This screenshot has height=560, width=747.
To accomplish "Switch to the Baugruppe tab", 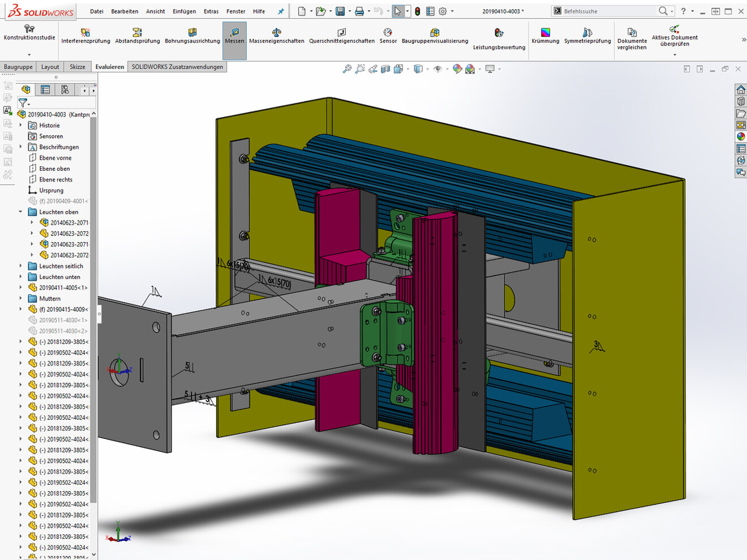I will coord(18,67).
